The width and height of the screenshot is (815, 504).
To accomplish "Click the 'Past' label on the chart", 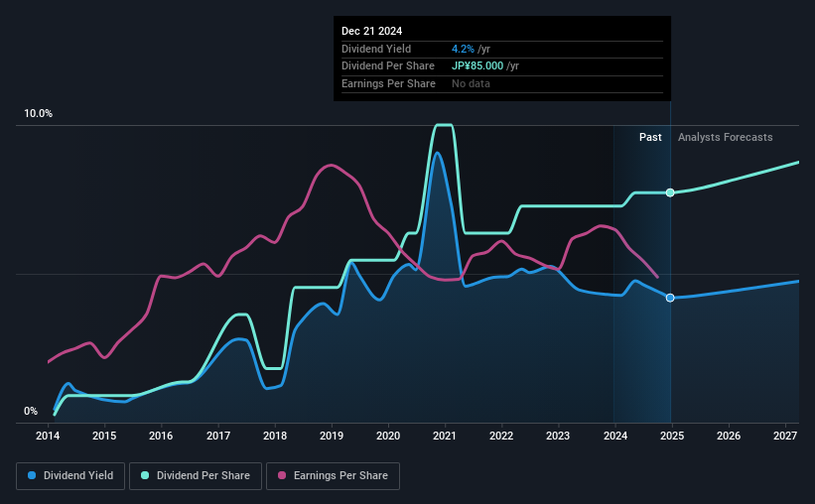I will coord(650,137).
